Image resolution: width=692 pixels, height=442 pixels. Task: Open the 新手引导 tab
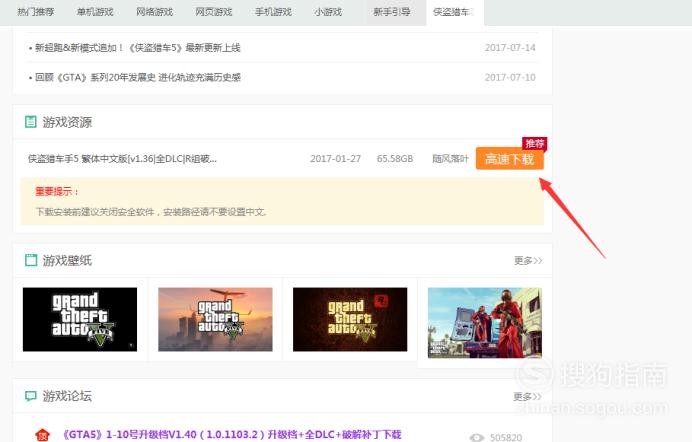pyautogui.click(x=392, y=12)
